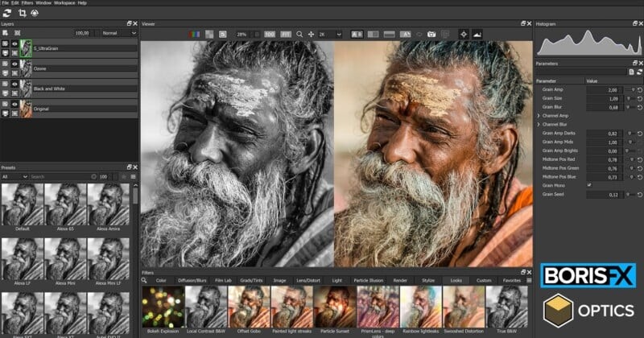Image resolution: width=644 pixels, height=338 pixels.
Task: Apply the True B&W filter thumbnail
Action: [x=506, y=307]
